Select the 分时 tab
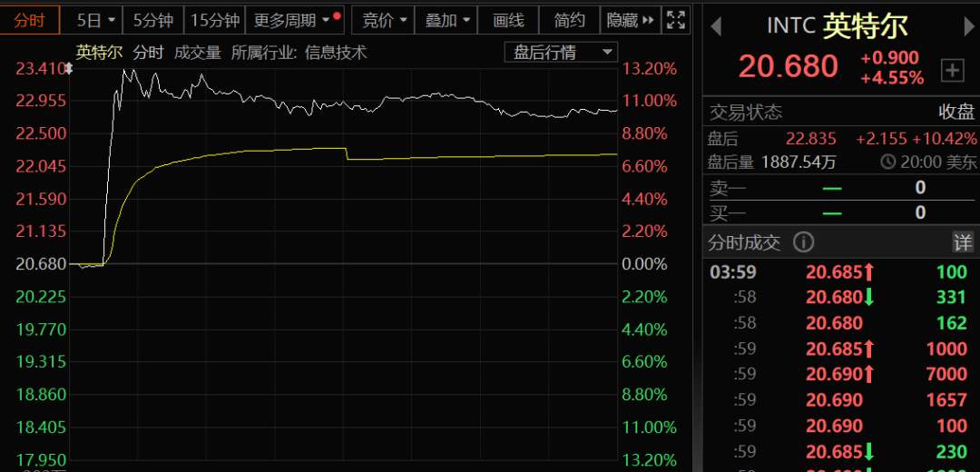 tap(30, 20)
